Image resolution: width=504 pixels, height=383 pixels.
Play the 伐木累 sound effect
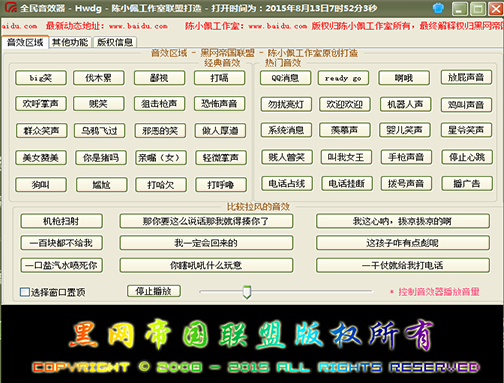pyautogui.click(x=99, y=78)
